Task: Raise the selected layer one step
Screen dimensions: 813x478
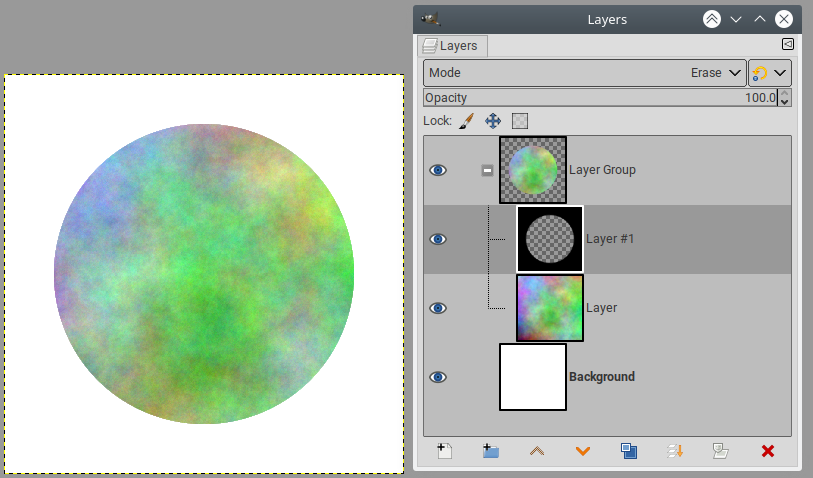Action: point(537,451)
